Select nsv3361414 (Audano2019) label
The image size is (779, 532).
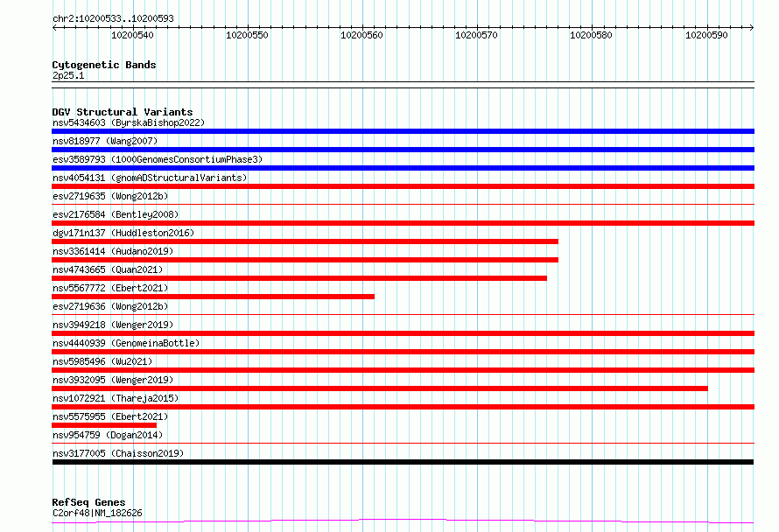tap(113, 251)
